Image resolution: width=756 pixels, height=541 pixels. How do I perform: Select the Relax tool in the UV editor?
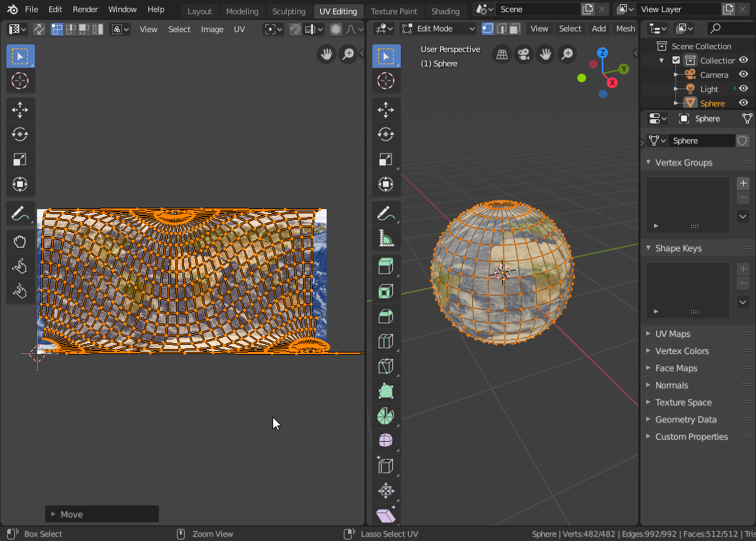tap(20, 266)
